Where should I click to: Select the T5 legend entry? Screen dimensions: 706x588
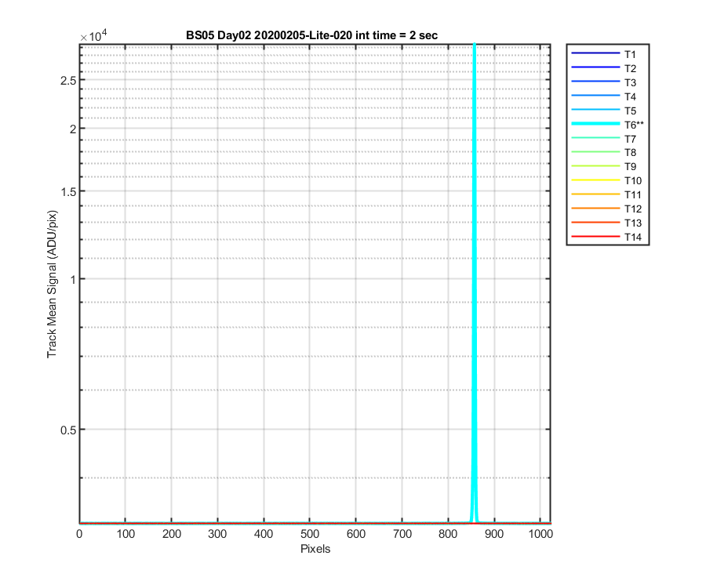(x=603, y=111)
